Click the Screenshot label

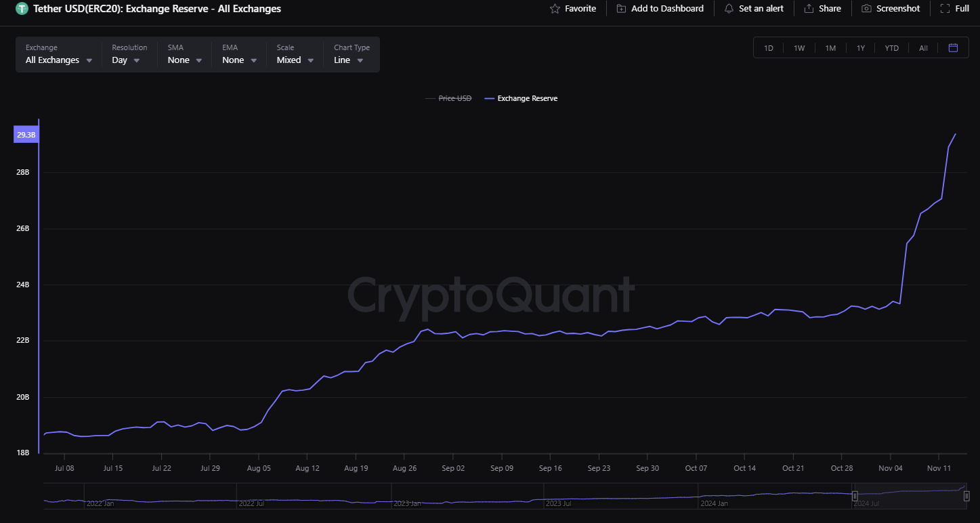[x=898, y=9]
